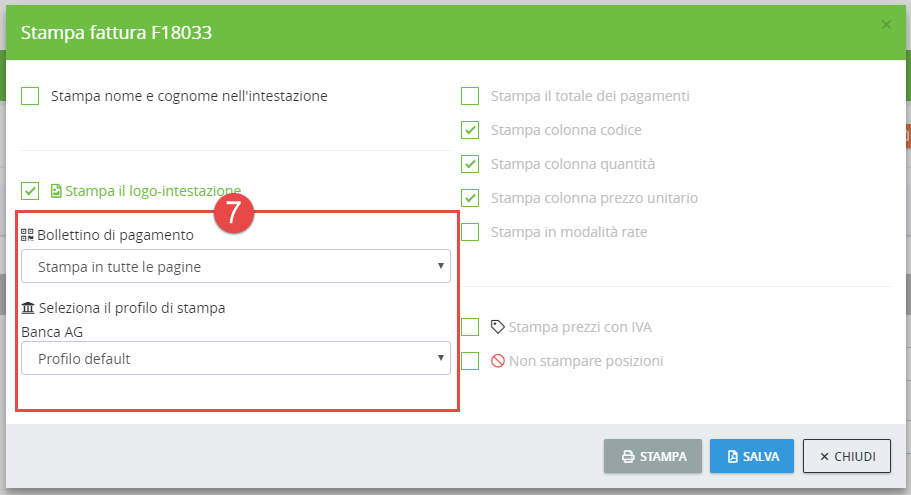The width and height of the screenshot is (911, 495).
Task: Open the Stampa in tutte le pagine dropdown
Action: [236, 266]
